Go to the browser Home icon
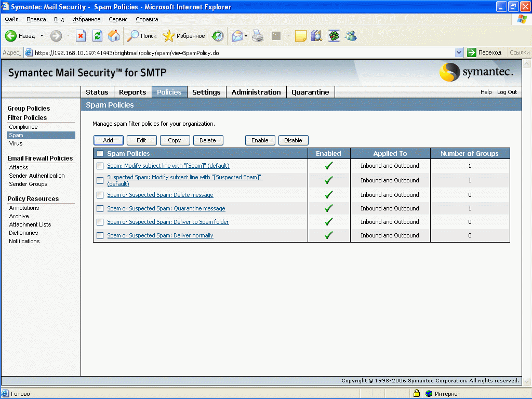The image size is (532, 399). (113, 36)
